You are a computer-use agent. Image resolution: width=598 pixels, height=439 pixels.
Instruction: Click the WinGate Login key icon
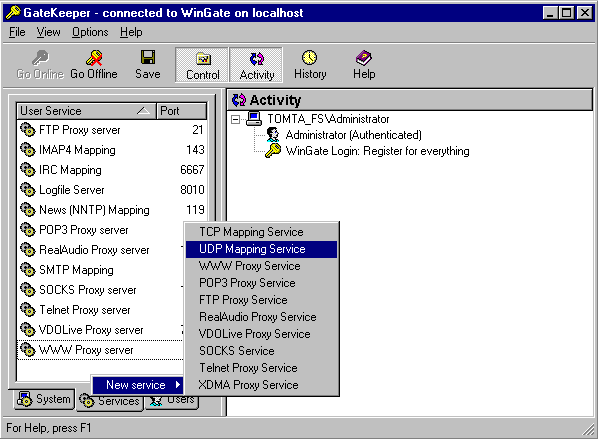[273, 151]
